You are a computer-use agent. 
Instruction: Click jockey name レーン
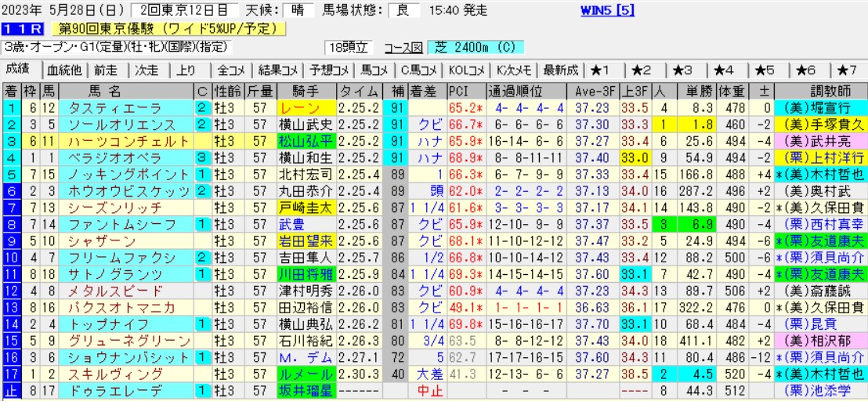(306, 107)
